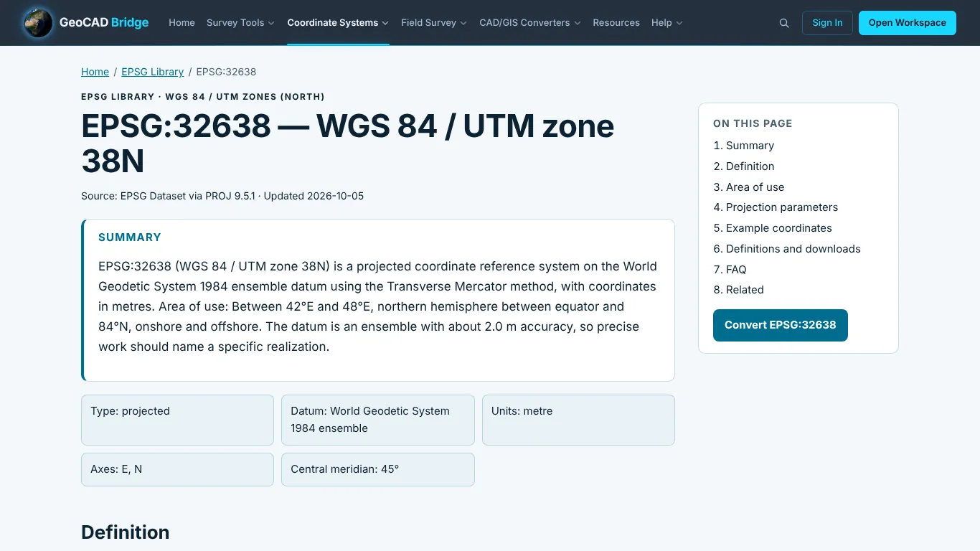Click the Sign In button

827,23
